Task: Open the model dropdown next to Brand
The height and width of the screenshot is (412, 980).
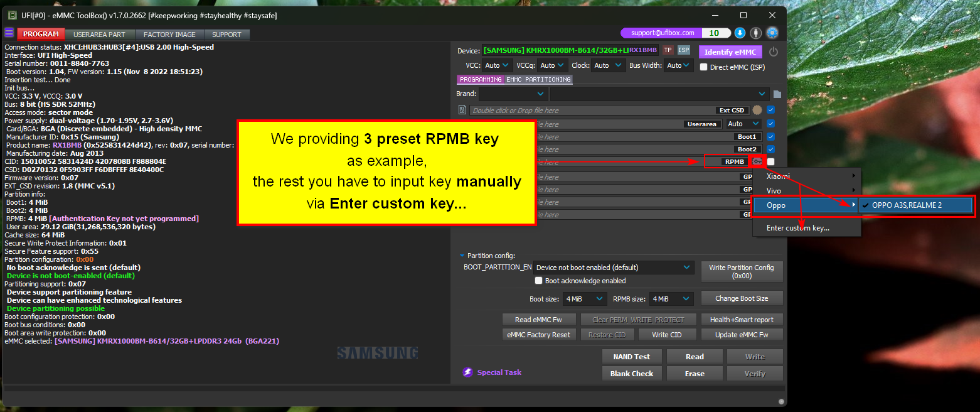Action: [x=660, y=94]
